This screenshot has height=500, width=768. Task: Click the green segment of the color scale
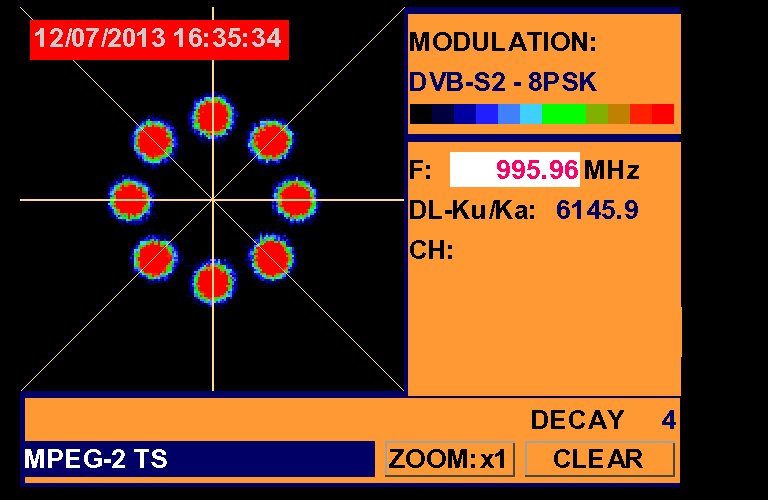[x=563, y=114]
